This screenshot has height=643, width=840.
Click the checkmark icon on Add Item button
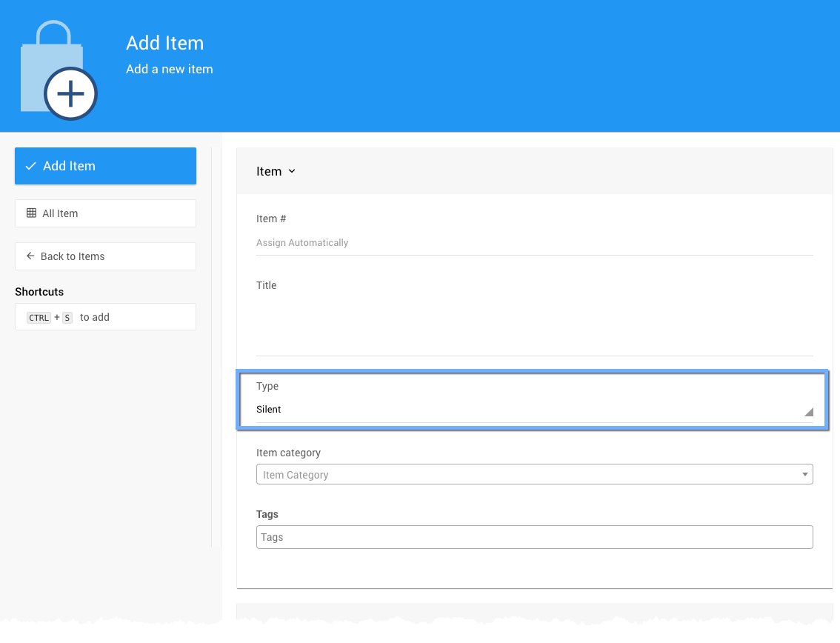coord(30,166)
